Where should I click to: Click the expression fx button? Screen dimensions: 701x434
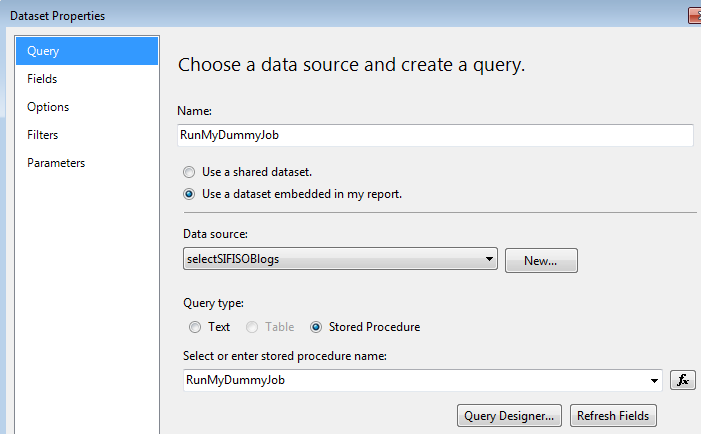pos(682,380)
